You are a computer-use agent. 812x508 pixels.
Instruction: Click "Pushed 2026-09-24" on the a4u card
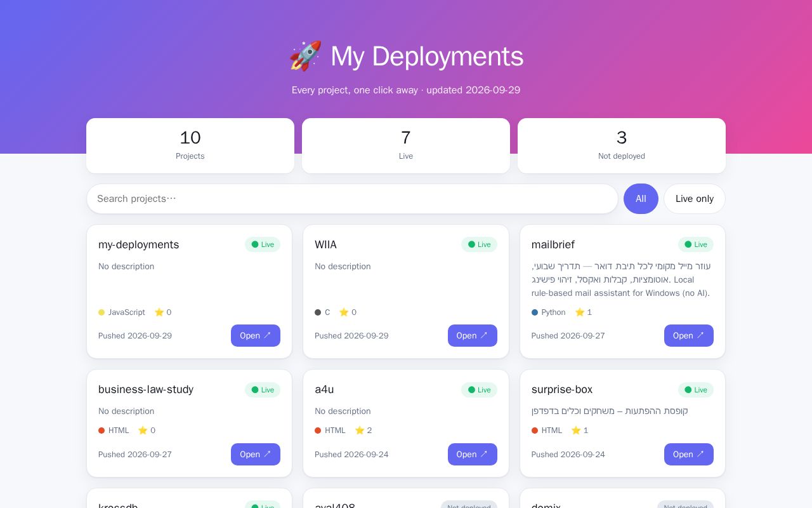351,455
